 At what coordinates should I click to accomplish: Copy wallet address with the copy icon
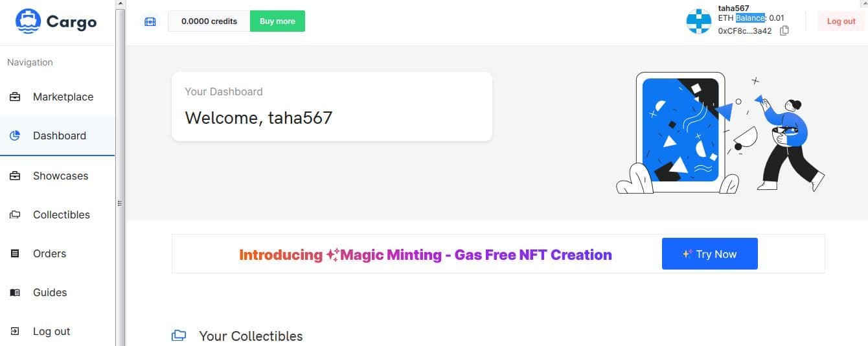(784, 30)
